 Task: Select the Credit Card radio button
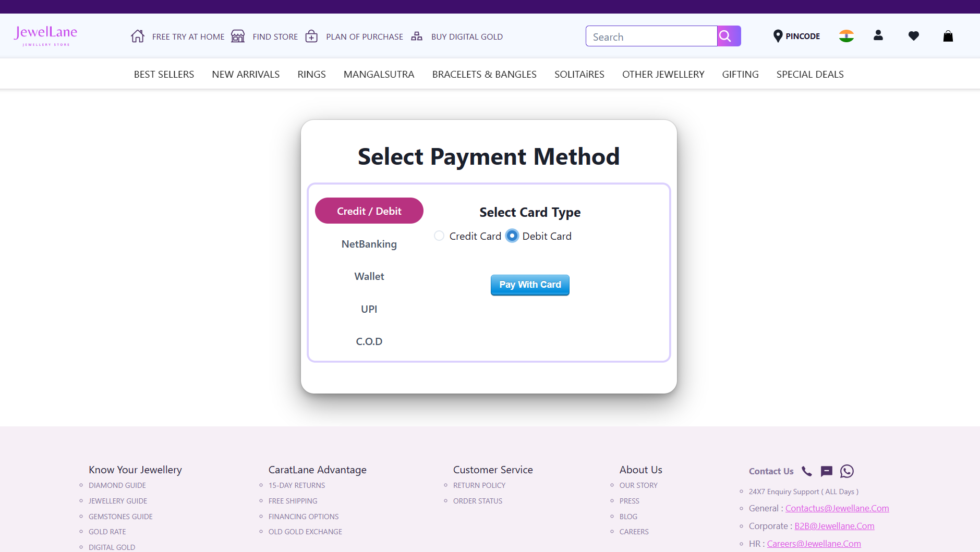click(439, 236)
